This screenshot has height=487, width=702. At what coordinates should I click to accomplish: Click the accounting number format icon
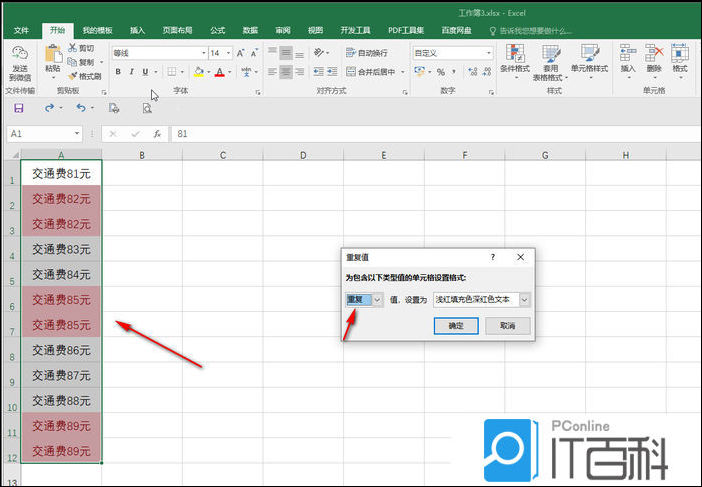(419, 72)
